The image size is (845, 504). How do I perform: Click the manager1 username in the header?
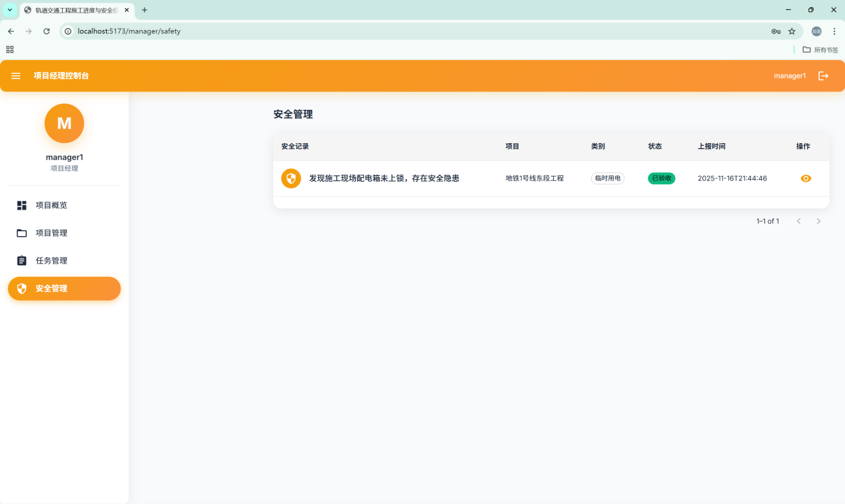coord(789,75)
